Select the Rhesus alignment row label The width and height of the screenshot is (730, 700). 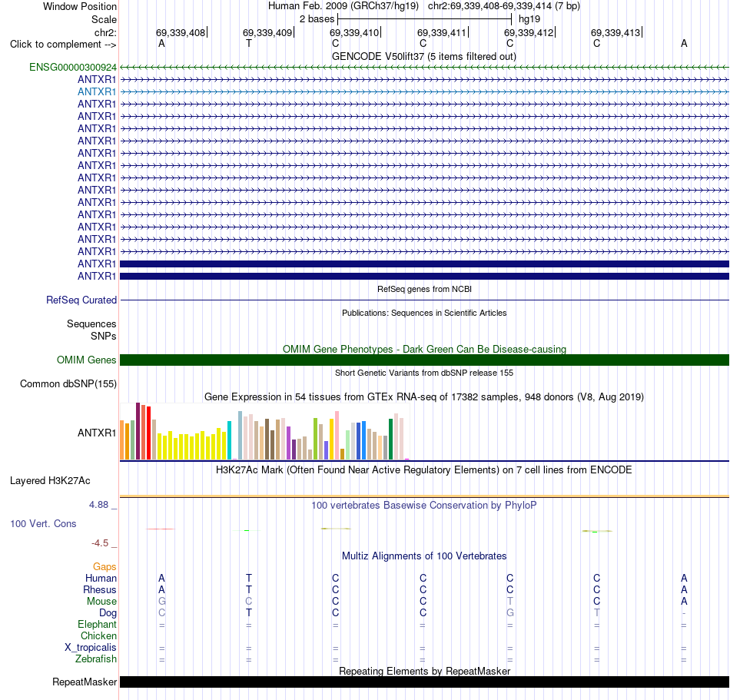click(100, 589)
